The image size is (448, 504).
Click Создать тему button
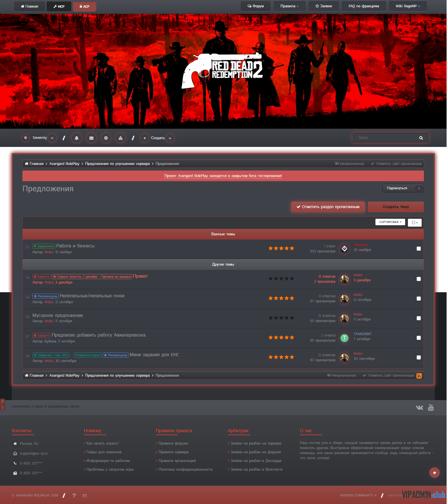click(x=396, y=207)
